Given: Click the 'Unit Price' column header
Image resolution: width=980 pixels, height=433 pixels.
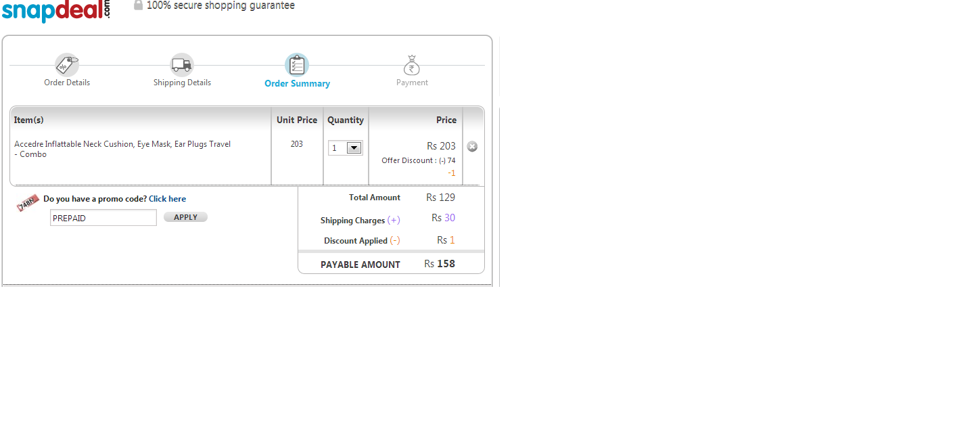Looking at the screenshot, I should tap(297, 120).
